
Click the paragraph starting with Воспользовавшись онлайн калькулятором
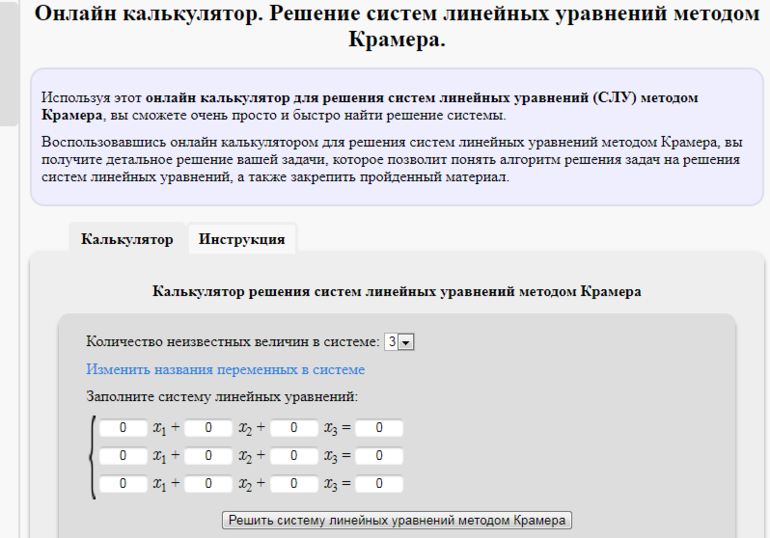coord(391,160)
